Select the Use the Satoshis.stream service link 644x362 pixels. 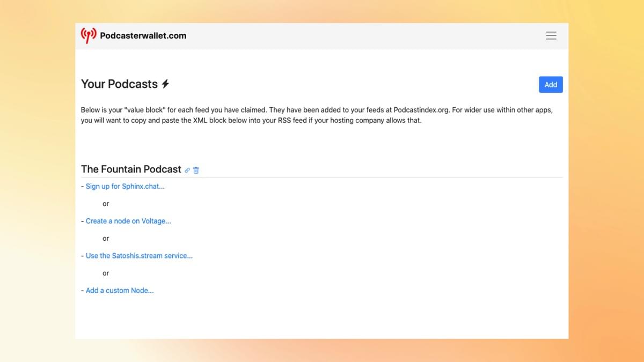[x=139, y=256]
